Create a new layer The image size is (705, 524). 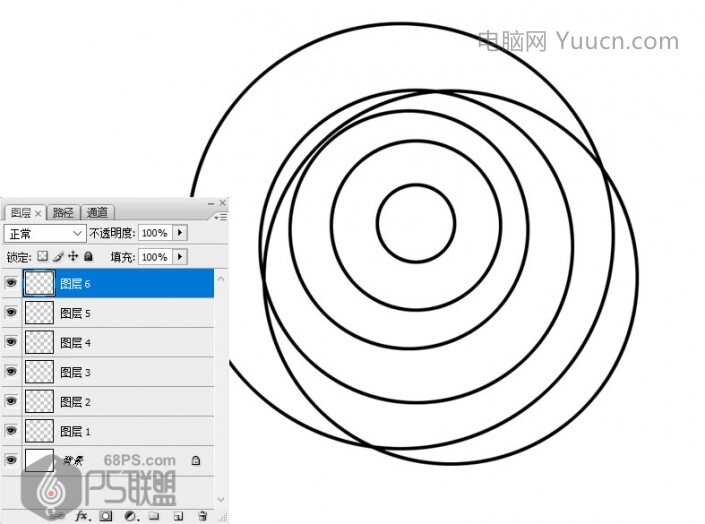[178, 516]
